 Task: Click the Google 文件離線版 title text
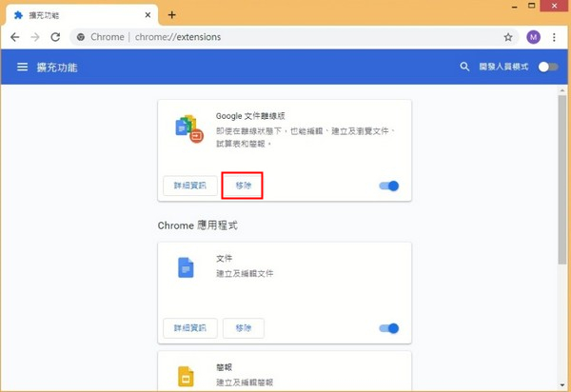[x=250, y=116]
